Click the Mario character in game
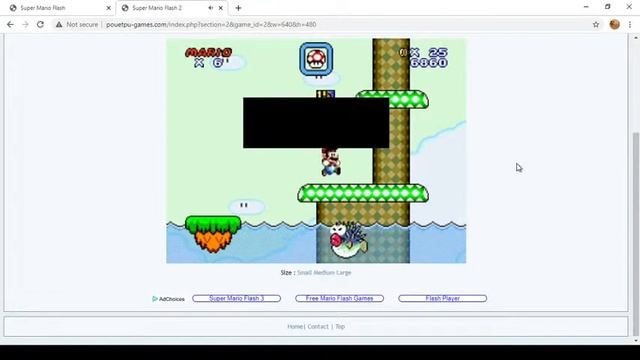This screenshot has height=360, width=640. tap(331, 162)
